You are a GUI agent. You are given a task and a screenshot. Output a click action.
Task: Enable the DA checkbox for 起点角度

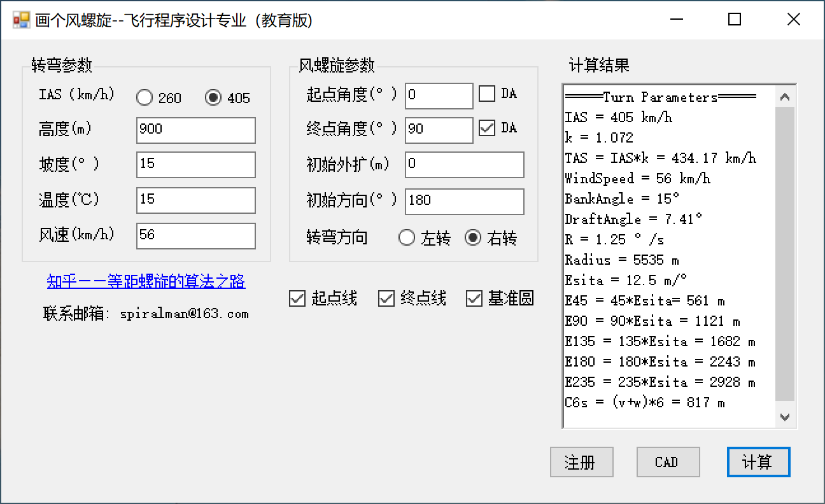tap(487, 94)
